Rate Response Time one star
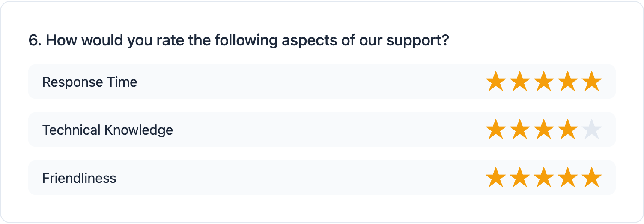 (495, 82)
